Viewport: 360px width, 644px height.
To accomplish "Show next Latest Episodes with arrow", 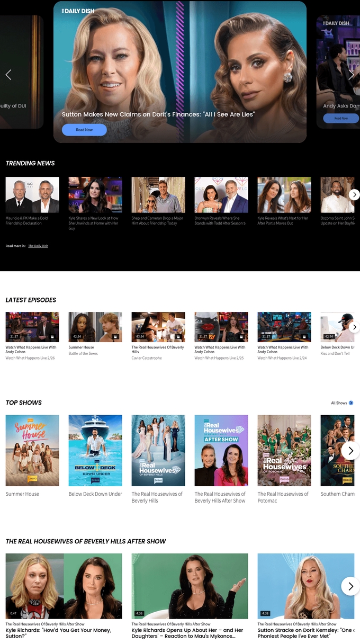I will (x=355, y=327).
